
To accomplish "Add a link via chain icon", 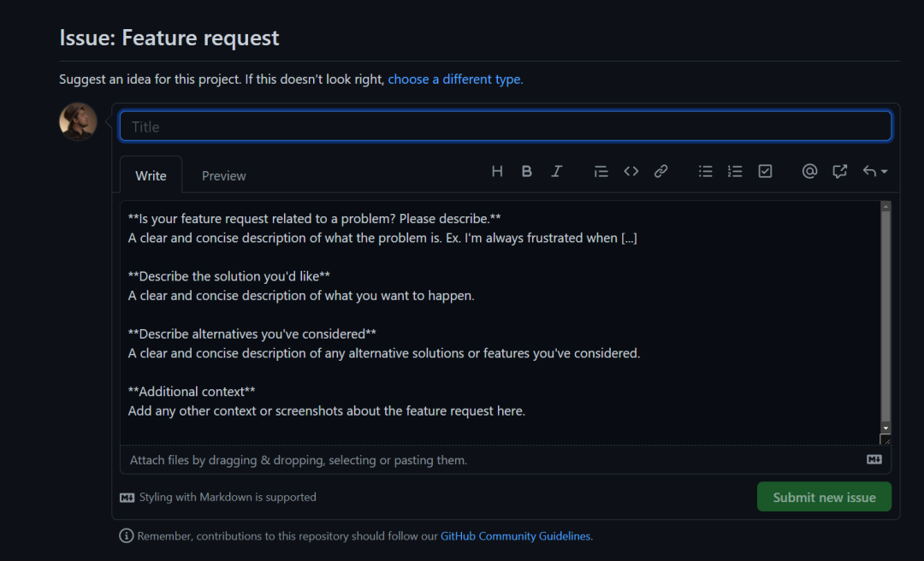I will (661, 171).
